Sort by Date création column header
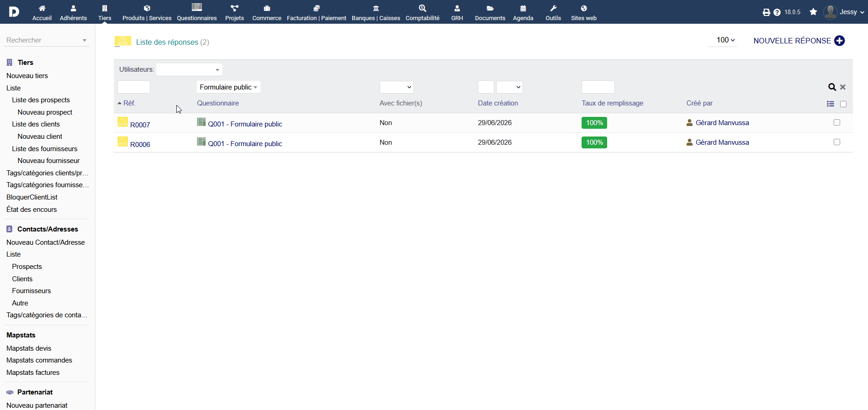The width and height of the screenshot is (868, 410). tap(498, 103)
